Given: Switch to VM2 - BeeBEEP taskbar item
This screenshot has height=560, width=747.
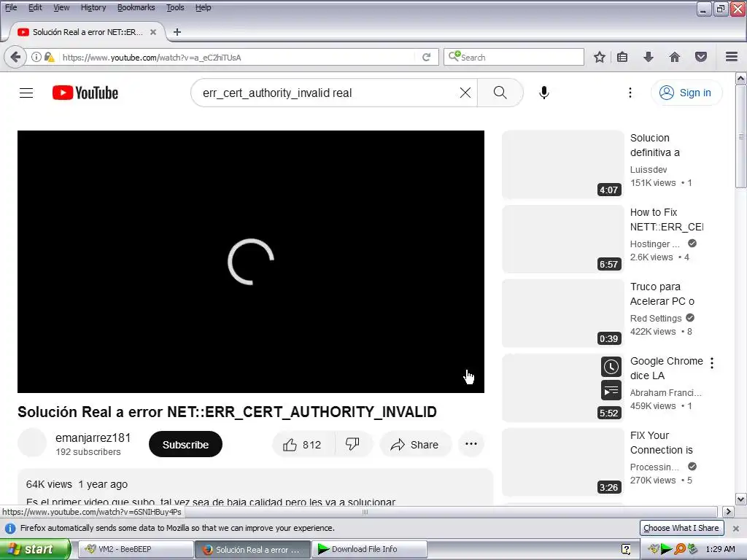Looking at the screenshot, I should click(135, 549).
